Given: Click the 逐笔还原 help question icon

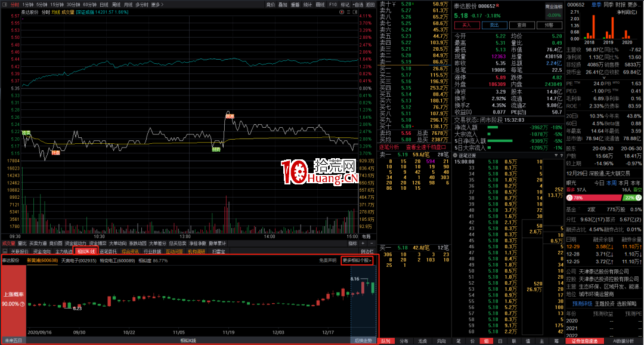Looking at the screenshot, I should [x=561, y=155].
